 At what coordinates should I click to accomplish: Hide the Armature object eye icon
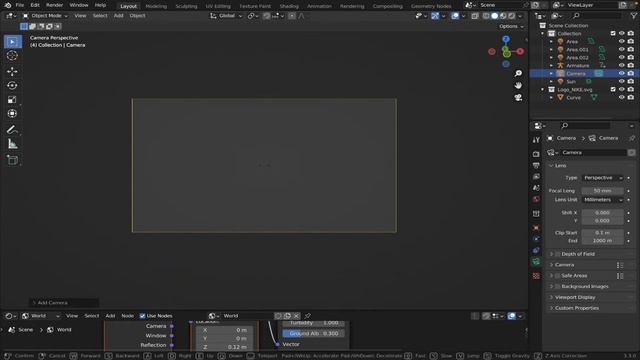621,65
